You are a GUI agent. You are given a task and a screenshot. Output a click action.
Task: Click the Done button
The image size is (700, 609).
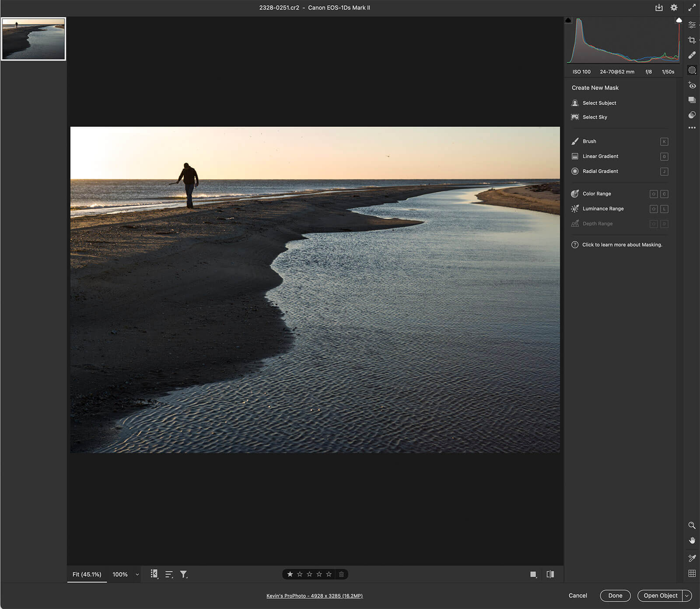(615, 595)
